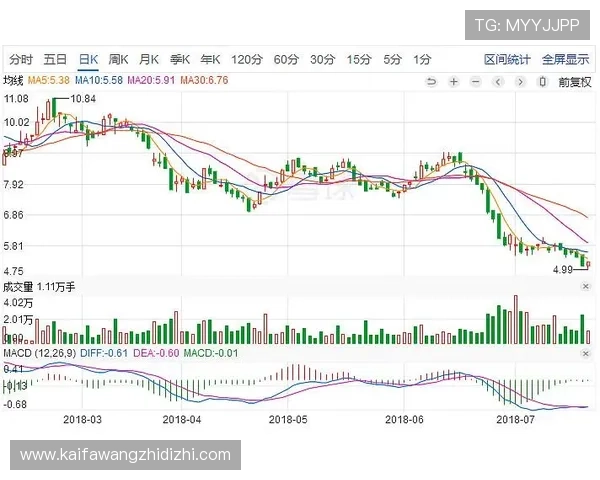600x480 pixels.
Task: Open the 前复权 adjustment dropdown
Action: click(x=575, y=81)
